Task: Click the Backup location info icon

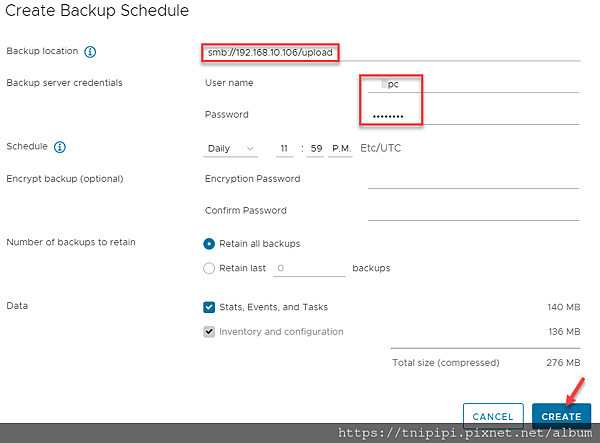Action: pos(90,51)
